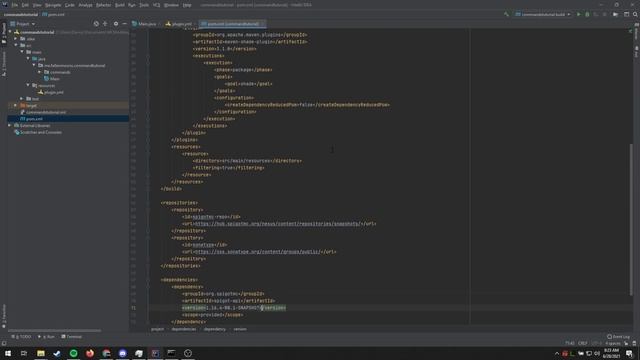Screen dimensions: 640x360
Task: Click the 'dependencies' breadcrumb below the editor
Action: pos(184,329)
